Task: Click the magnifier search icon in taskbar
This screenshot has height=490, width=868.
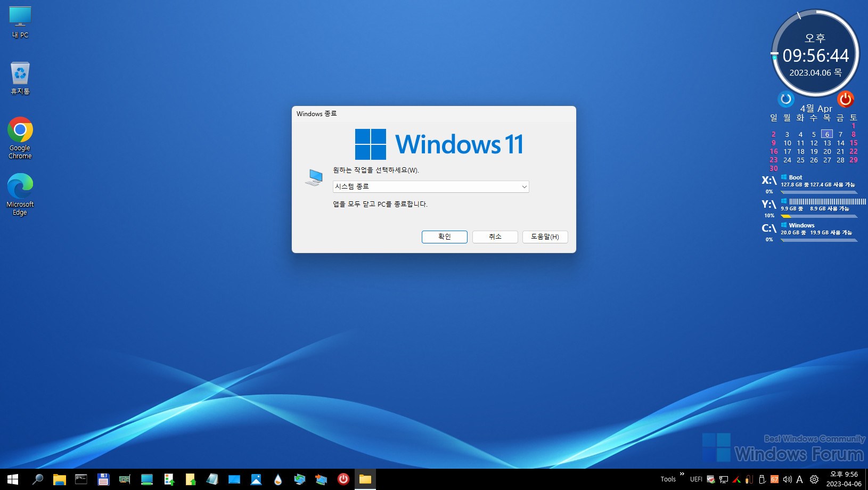Action: point(37,479)
